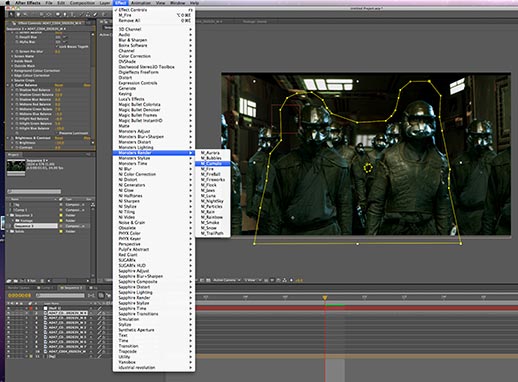The image size is (518, 382).
Task: Click About link for Brightness & Contrast
Action: [x=87, y=138]
